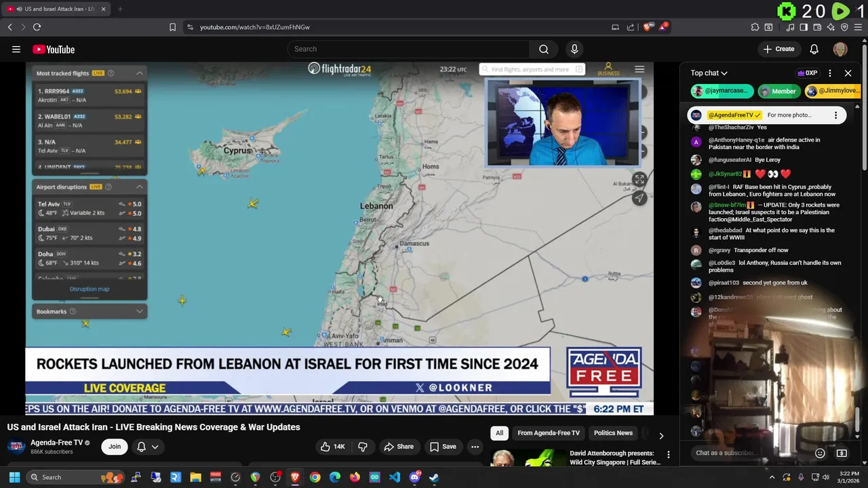This screenshot has height=488, width=868.
Task: Click the Chat as a subscriber field
Action: tap(749, 453)
